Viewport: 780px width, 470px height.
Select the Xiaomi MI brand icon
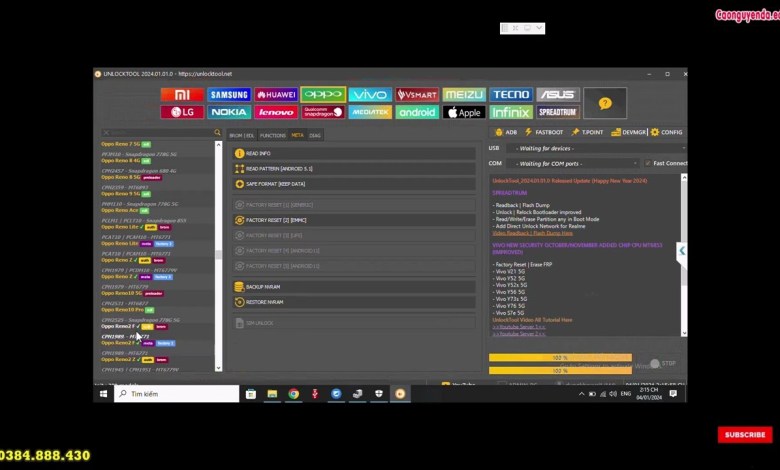coord(181,95)
